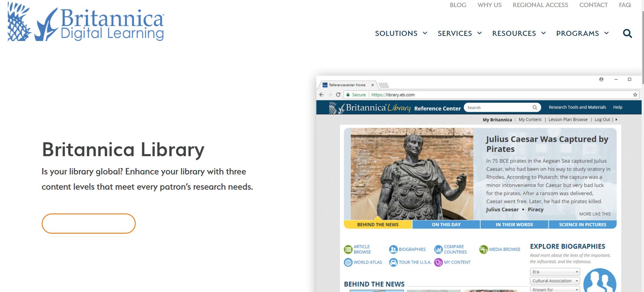
Task: Expand the Services menu
Action: 460,33
